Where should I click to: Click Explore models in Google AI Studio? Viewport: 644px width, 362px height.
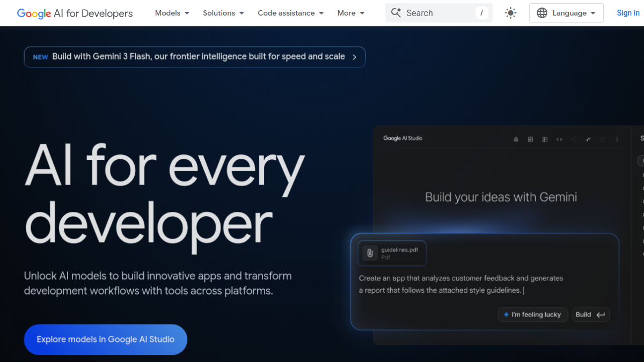106,339
